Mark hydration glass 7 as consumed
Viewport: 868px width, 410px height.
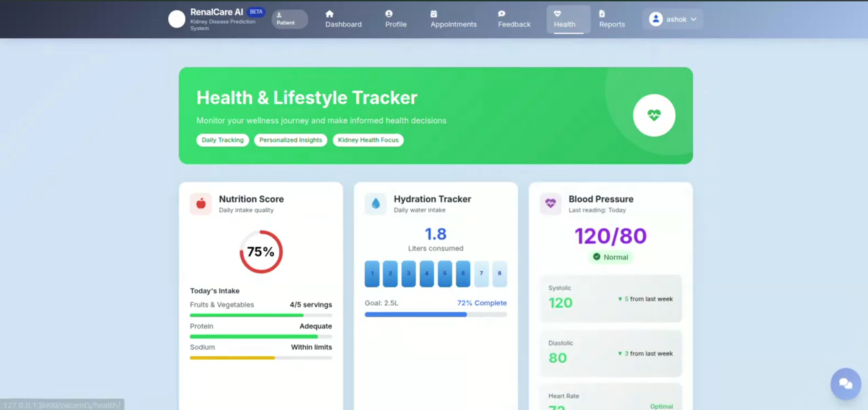pos(481,273)
